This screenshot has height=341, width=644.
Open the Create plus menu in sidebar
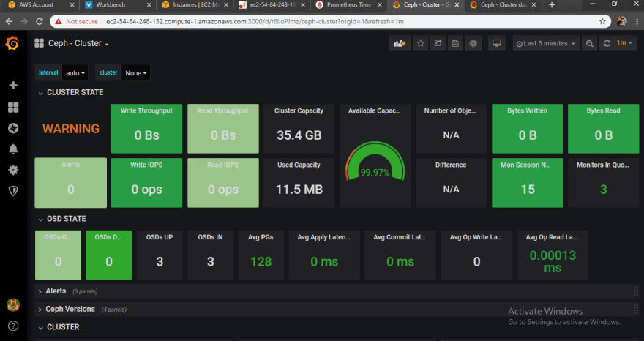click(x=13, y=85)
